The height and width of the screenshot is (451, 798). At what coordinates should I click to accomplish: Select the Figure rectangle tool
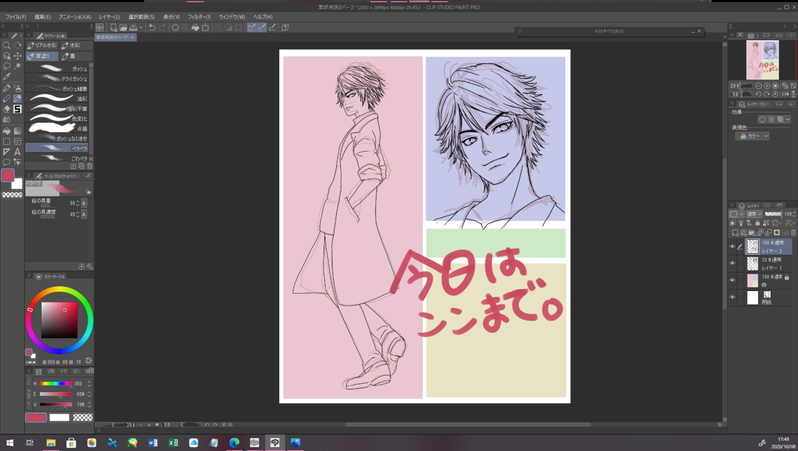coord(7,142)
